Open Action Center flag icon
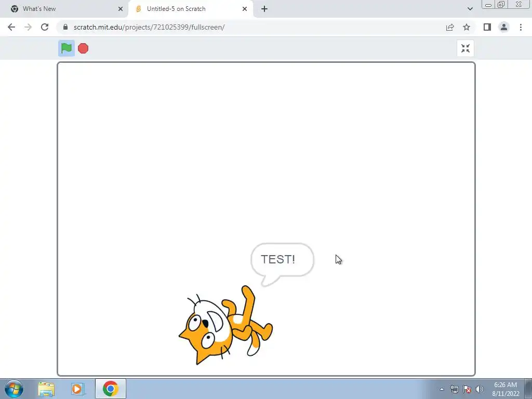The width and height of the screenshot is (532, 399). pyautogui.click(x=467, y=390)
